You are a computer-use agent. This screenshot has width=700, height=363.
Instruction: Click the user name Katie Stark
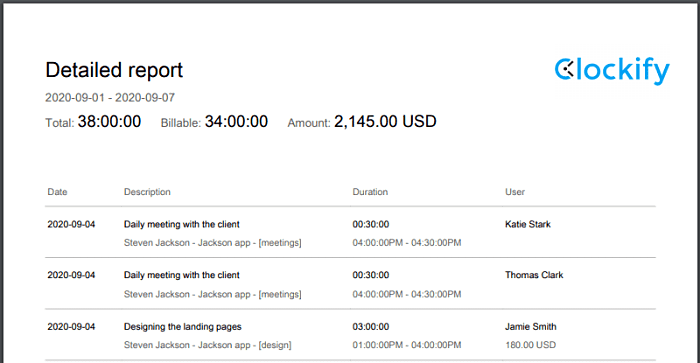[x=528, y=224]
